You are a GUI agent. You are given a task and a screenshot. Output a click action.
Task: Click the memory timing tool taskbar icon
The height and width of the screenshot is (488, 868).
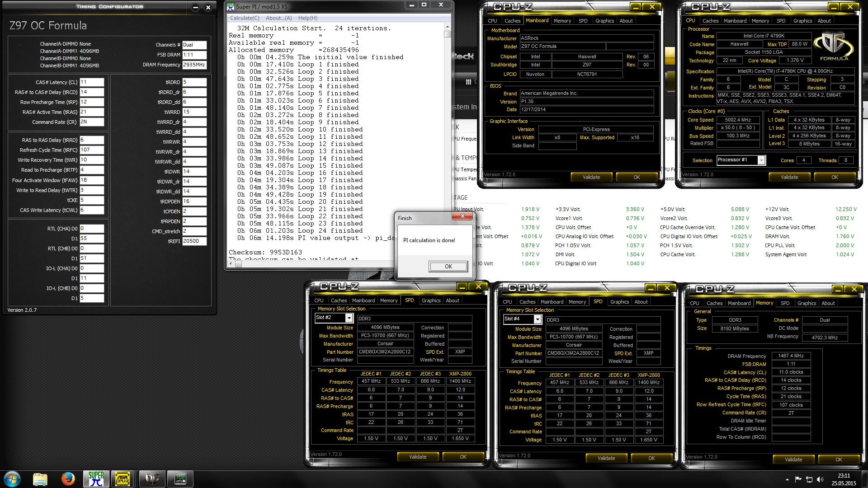pyautogui.click(x=180, y=479)
